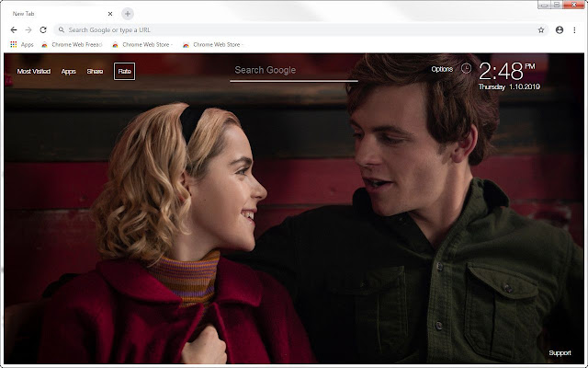Viewport: 588px width, 368px height.
Task: Open the Chrome profile account icon
Action: tap(560, 30)
